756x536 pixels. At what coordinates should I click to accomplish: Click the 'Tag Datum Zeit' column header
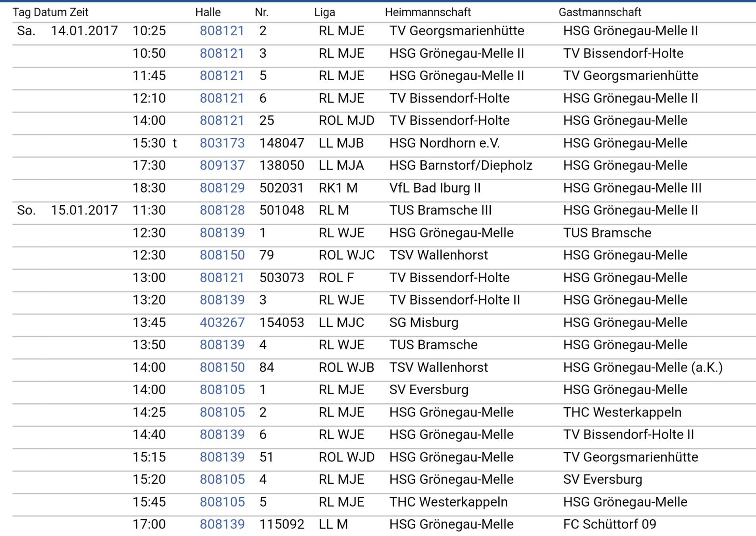(50, 12)
